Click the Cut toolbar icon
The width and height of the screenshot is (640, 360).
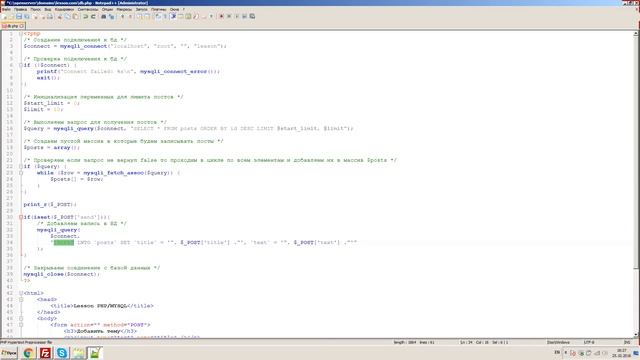tap(59, 16)
